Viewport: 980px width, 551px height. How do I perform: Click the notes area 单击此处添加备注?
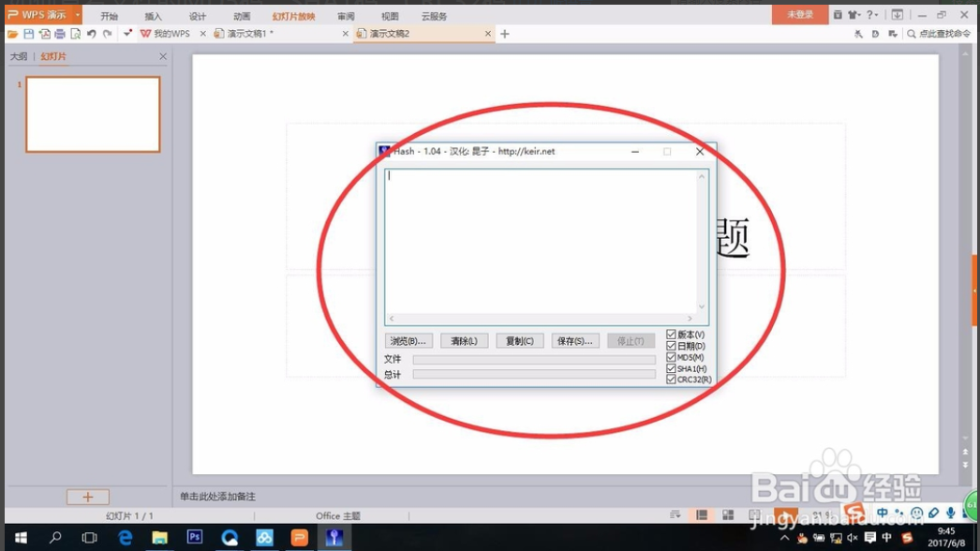[217, 497]
